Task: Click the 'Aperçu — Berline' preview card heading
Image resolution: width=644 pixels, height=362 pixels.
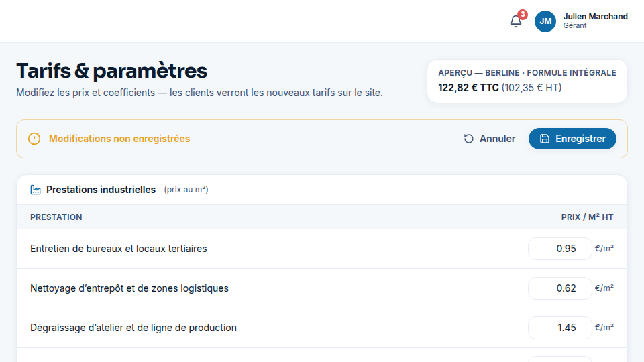Action: tap(527, 72)
